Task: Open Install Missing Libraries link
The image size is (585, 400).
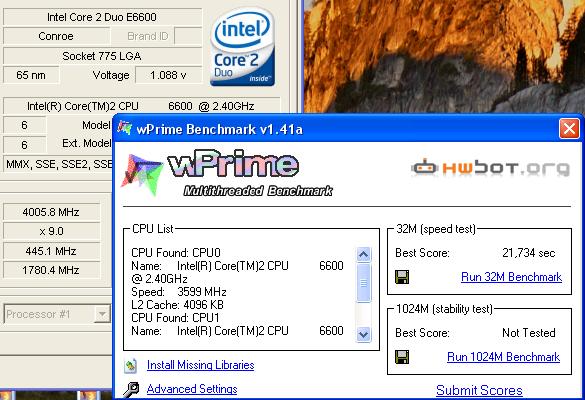Action: pyautogui.click(x=200, y=365)
